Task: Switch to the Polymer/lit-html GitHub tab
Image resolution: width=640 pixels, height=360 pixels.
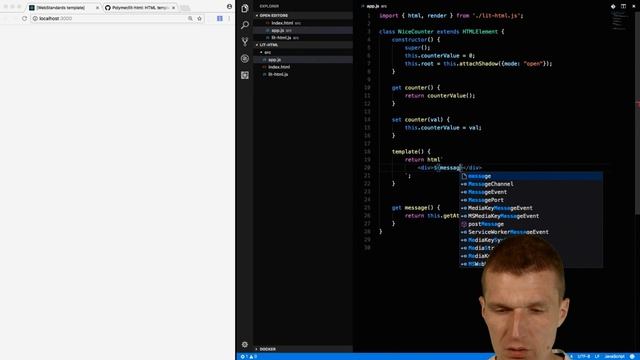Action: (140, 8)
